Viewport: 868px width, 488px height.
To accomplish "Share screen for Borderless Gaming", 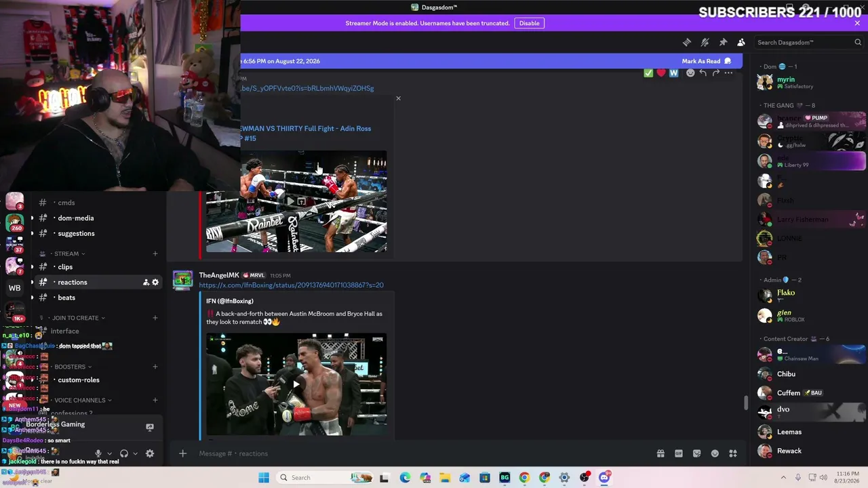I will pos(150,427).
